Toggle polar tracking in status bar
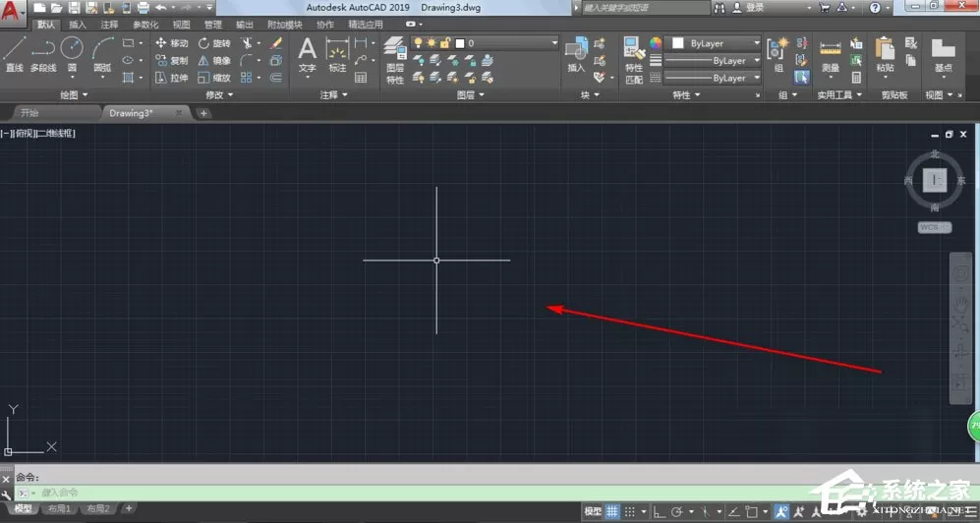This screenshot has width=980, height=523. pos(677,511)
